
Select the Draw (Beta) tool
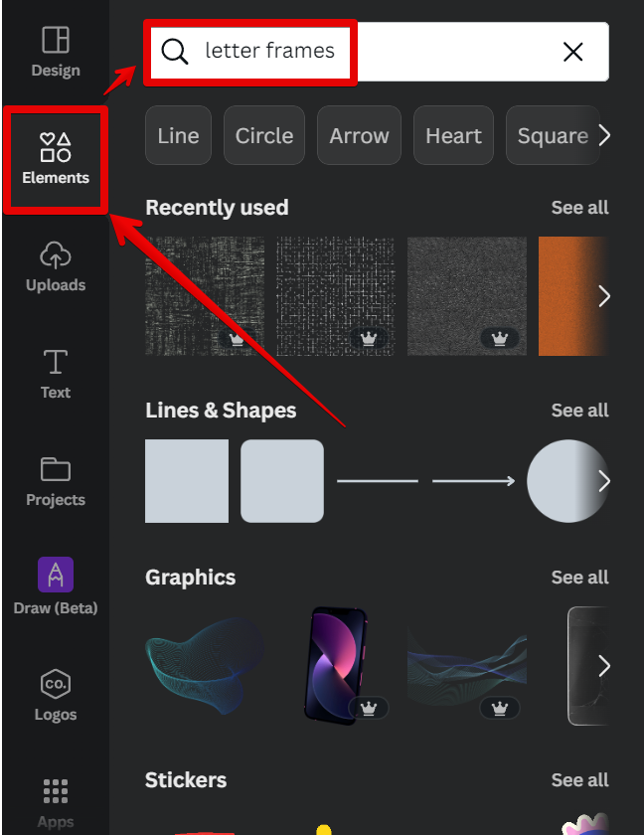coord(56,585)
